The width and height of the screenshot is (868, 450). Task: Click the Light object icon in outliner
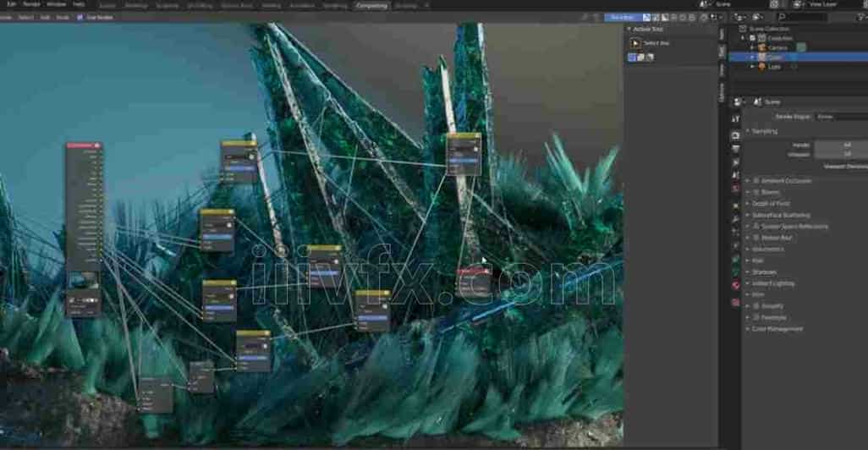[x=762, y=67]
